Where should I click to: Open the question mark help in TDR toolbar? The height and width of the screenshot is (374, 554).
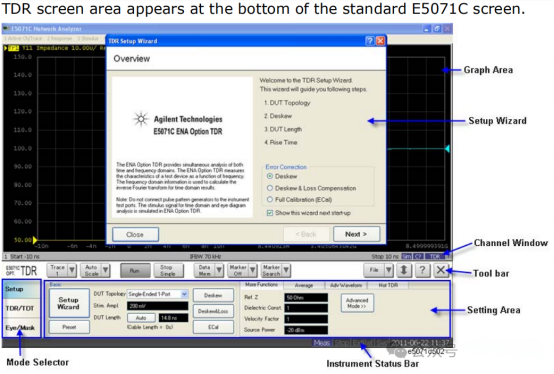pyautogui.click(x=422, y=271)
